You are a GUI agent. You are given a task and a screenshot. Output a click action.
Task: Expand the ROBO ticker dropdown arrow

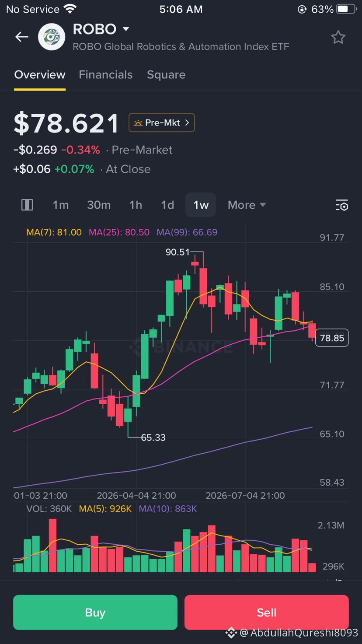(126, 29)
